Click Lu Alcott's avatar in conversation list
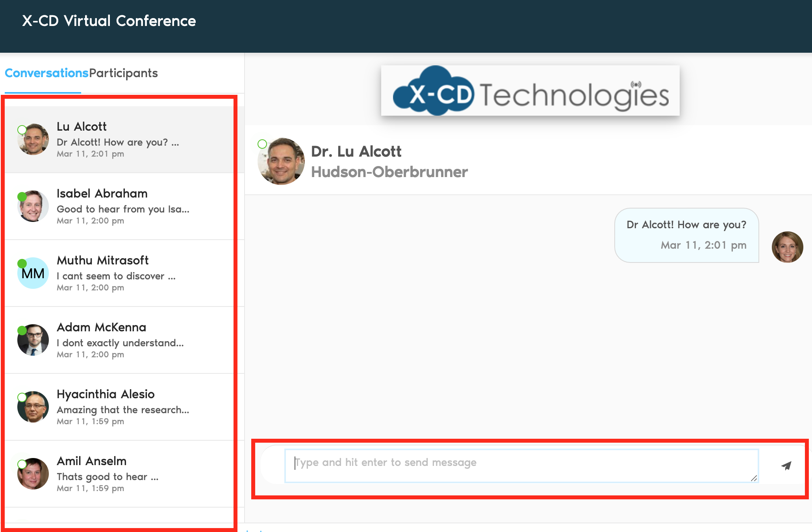 (x=33, y=139)
